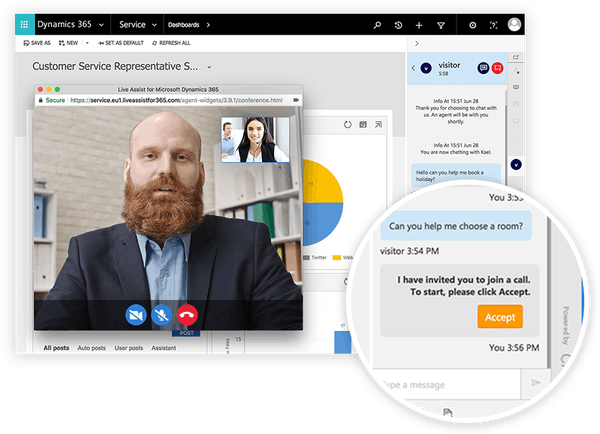Expand the Dynamics 365 dropdown chevron
600x434 pixels.
pyautogui.click(x=101, y=25)
